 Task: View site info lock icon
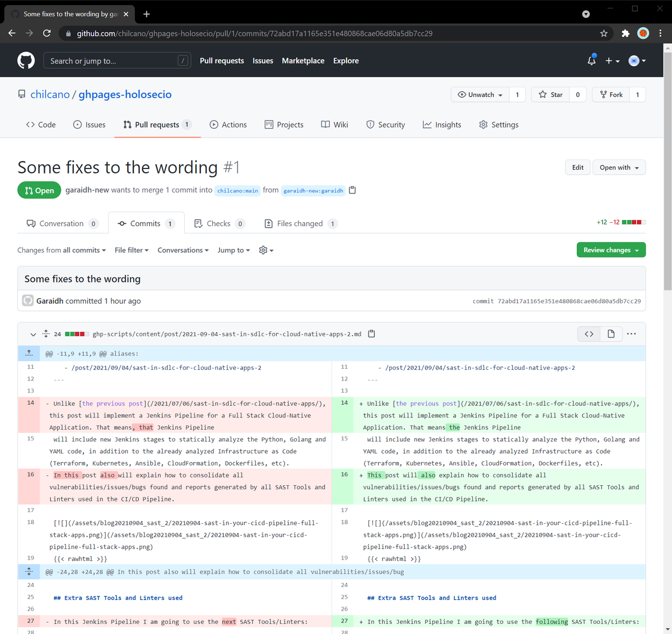pyautogui.click(x=68, y=34)
